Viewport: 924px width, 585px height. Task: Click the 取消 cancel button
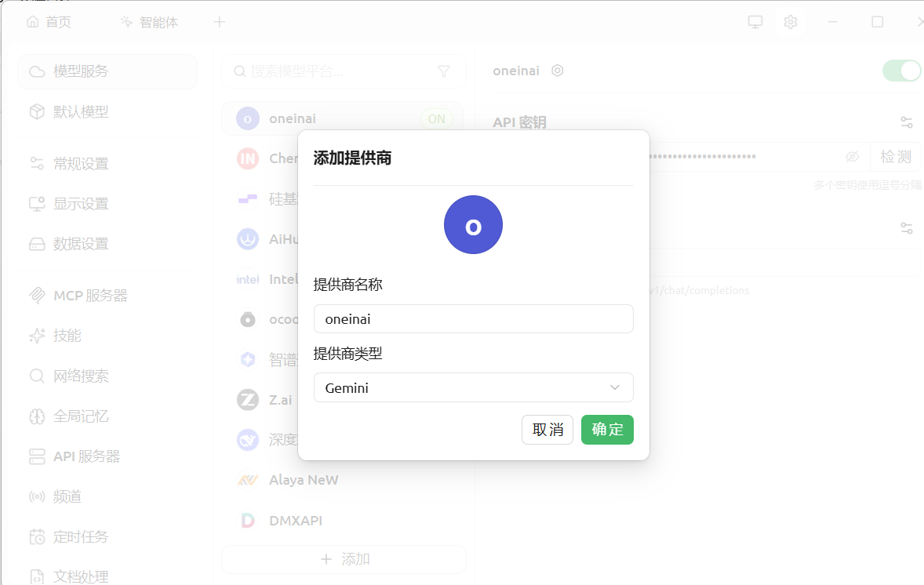pos(547,430)
